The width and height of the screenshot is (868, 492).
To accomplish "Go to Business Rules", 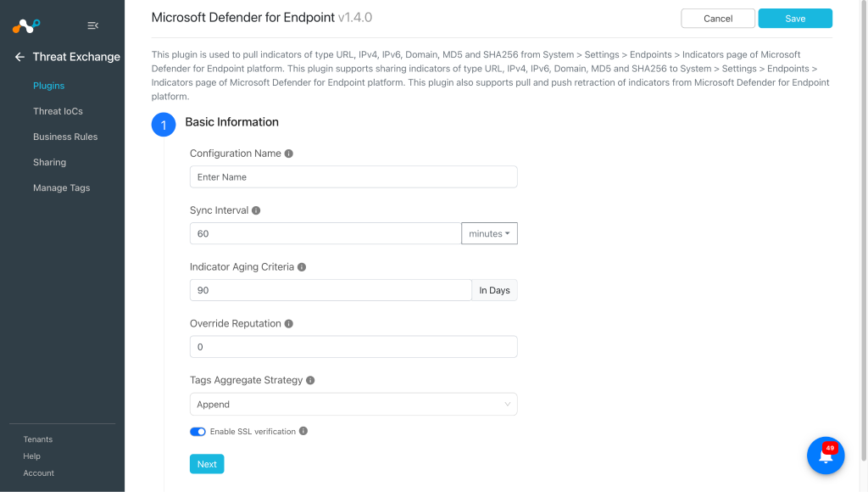I will [x=65, y=137].
